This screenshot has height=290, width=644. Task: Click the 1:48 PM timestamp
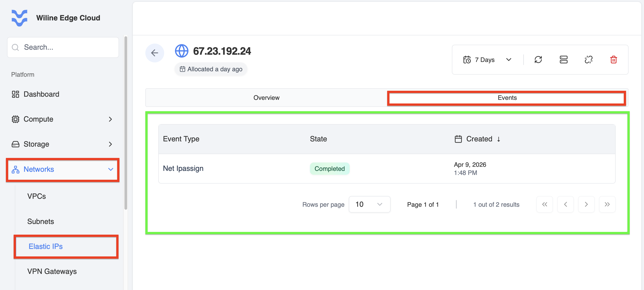(465, 173)
